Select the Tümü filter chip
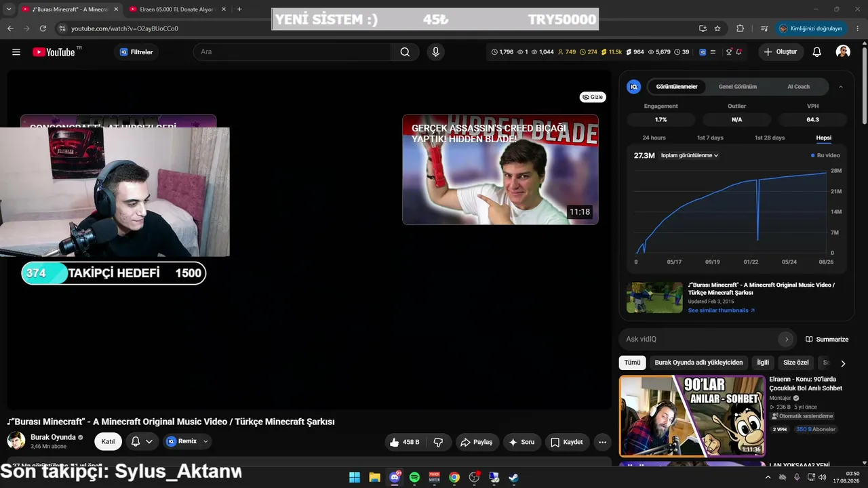868x488 pixels. click(x=632, y=363)
